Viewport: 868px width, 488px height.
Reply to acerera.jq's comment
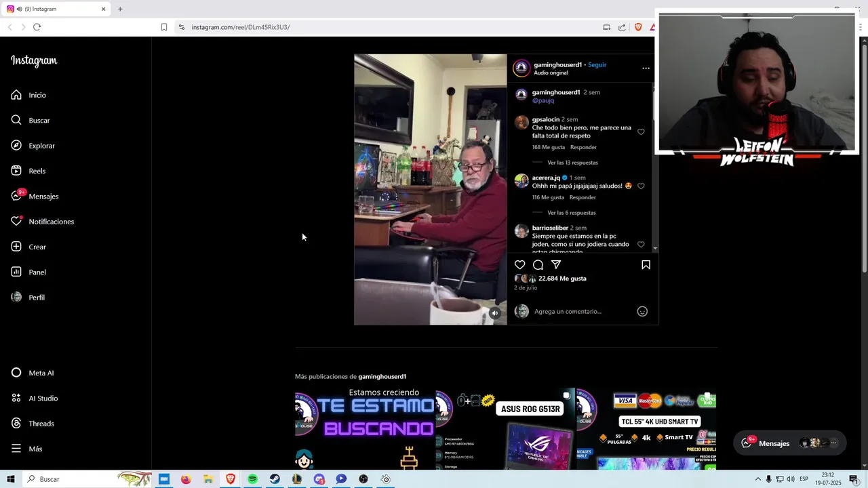(x=583, y=197)
